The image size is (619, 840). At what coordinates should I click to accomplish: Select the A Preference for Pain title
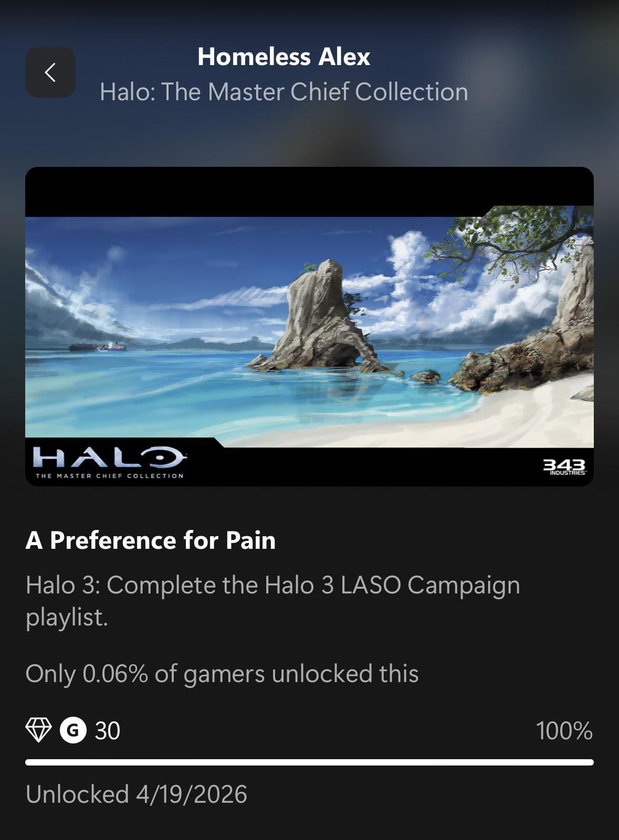point(151,540)
